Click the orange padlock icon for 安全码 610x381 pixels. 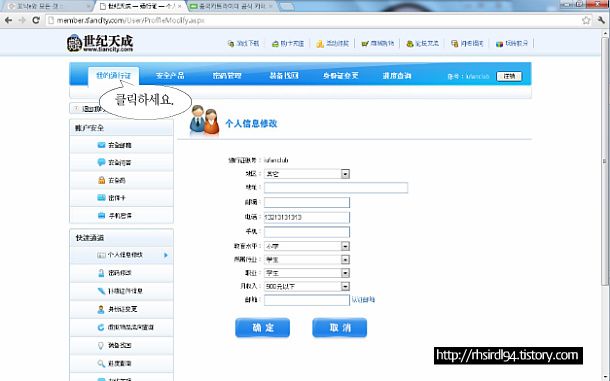click(x=101, y=180)
